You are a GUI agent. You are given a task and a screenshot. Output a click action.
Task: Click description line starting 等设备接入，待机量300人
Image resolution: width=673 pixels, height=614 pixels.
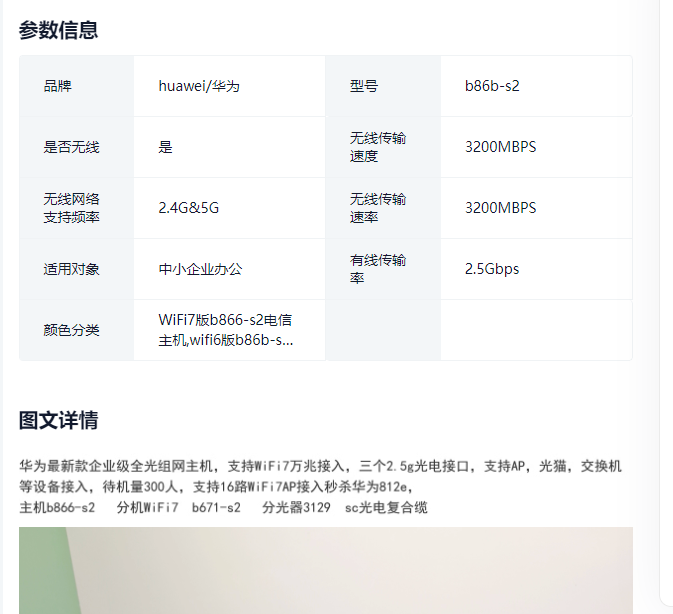(x=216, y=487)
